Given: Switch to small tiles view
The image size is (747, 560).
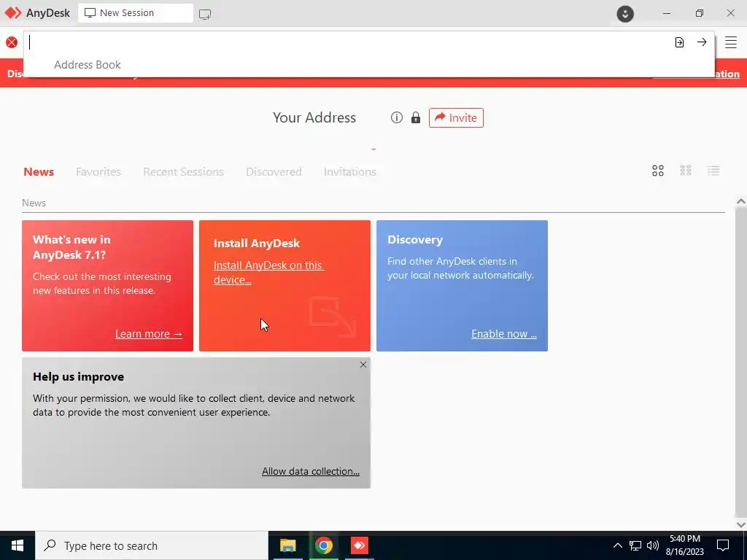Looking at the screenshot, I should click(x=686, y=171).
